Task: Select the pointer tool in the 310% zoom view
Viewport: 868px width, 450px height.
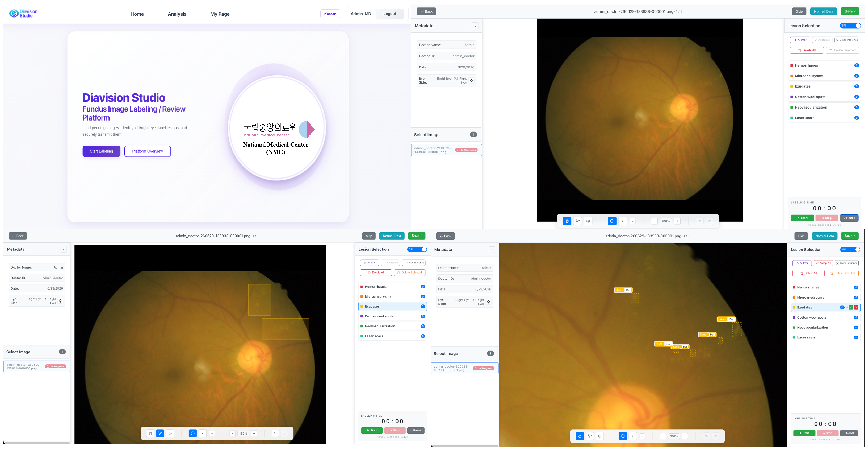Action: (590, 436)
